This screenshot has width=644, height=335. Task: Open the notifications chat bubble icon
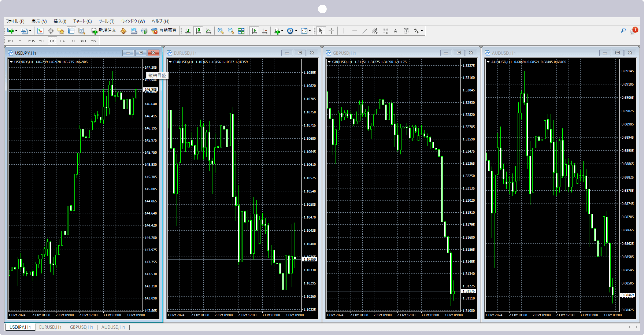[x=633, y=31]
